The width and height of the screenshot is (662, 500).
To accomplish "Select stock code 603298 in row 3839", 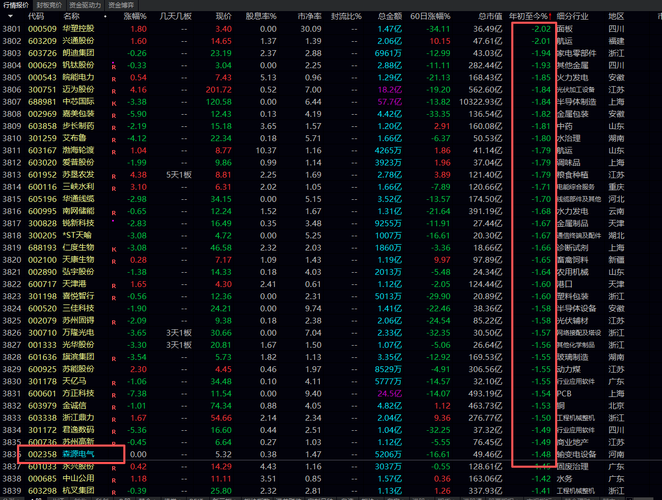I will tap(42, 491).
